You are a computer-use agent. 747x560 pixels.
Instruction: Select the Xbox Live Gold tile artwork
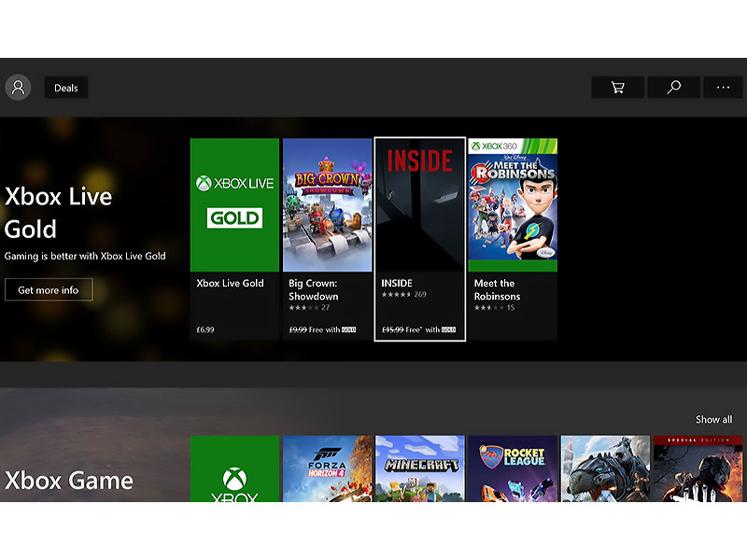235,205
